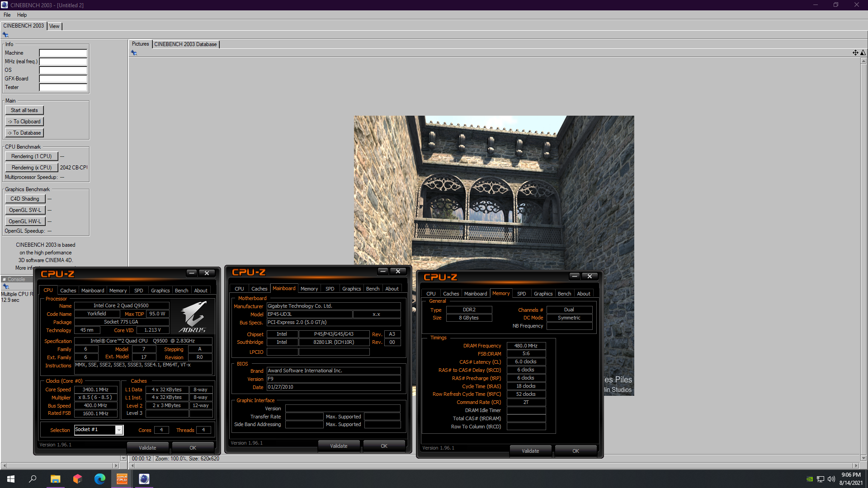
Task: Click zoom triangle icon in picture panel
Action: [863, 53]
